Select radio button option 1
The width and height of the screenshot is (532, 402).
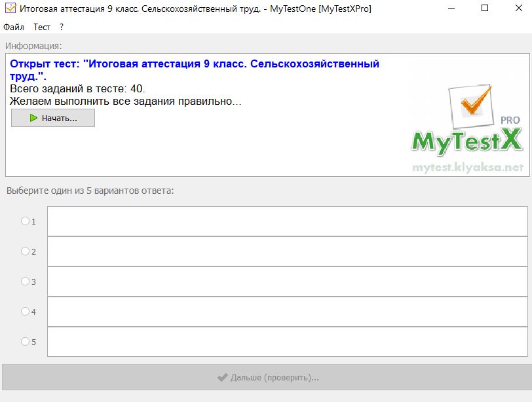click(25, 221)
